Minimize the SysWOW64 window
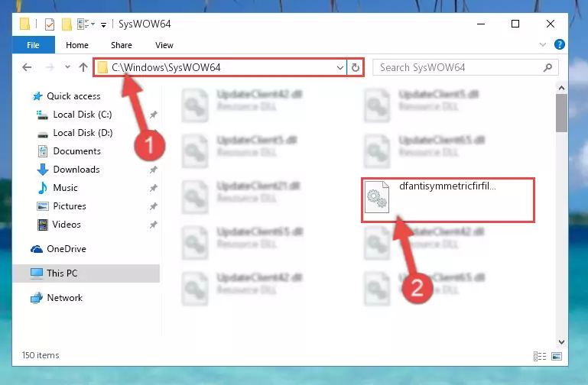Image resolution: width=588 pixels, height=385 pixels. tap(481, 24)
